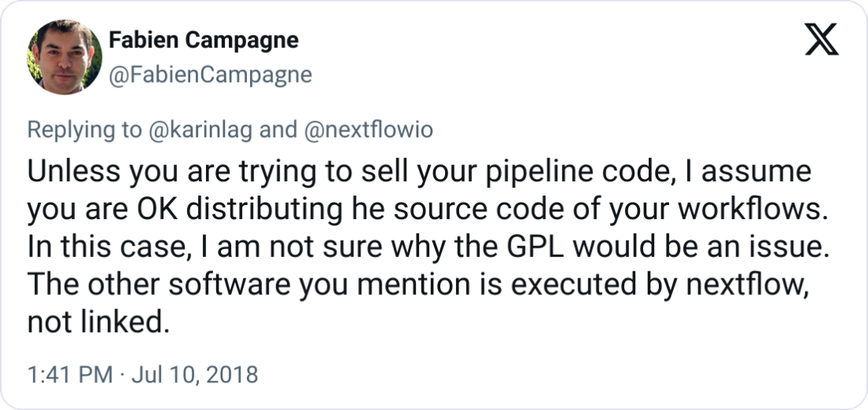This screenshot has width=868, height=410.
Task: Click the line 'The other software you mention'
Action: point(417,286)
